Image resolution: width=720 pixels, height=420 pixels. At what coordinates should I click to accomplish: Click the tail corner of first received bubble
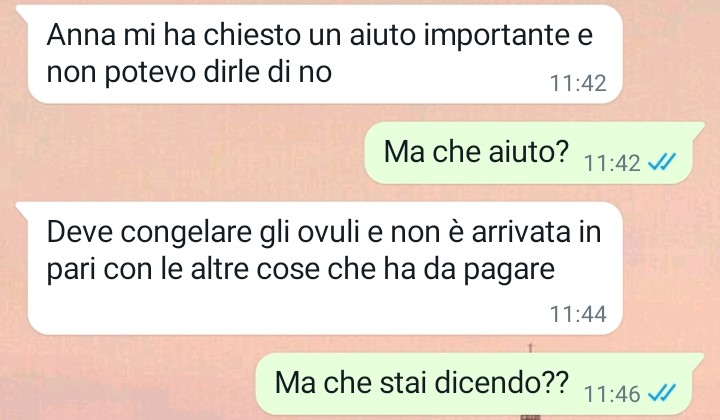click(x=22, y=10)
